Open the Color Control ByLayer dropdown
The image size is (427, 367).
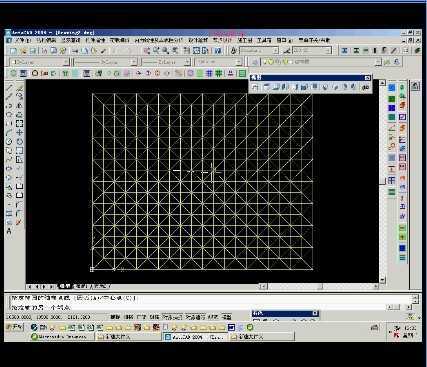[x=39, y=62]
